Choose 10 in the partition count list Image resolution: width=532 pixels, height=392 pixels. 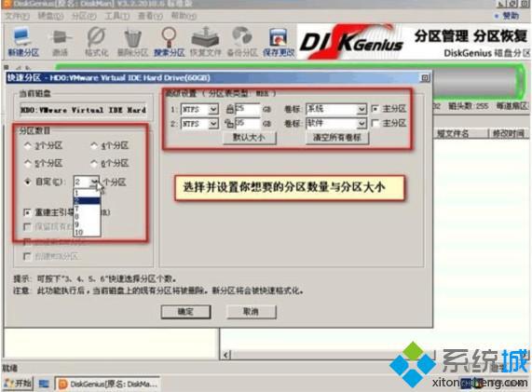87,232
